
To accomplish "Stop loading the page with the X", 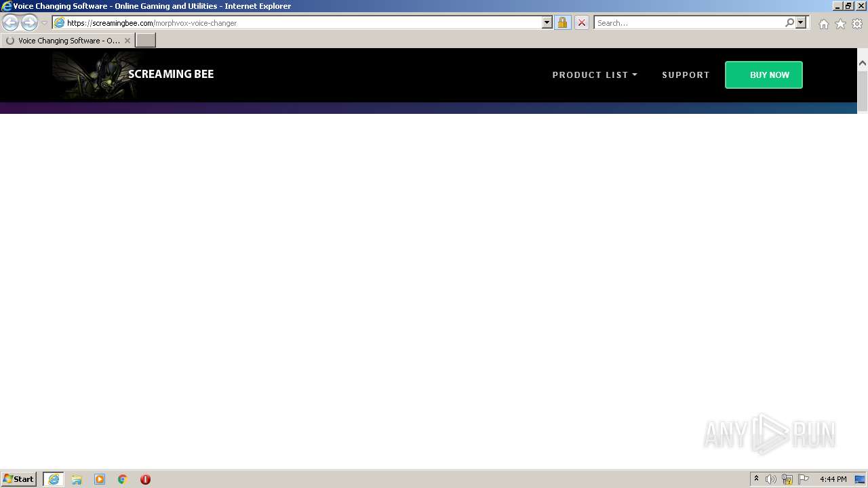I will point(582,23).
